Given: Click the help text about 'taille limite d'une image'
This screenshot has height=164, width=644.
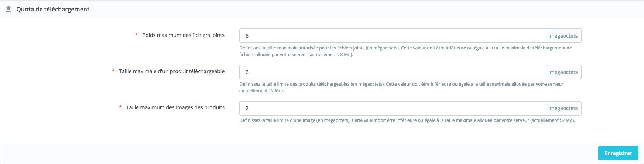Looking at the screenshot, I should [x=407, y=120].
